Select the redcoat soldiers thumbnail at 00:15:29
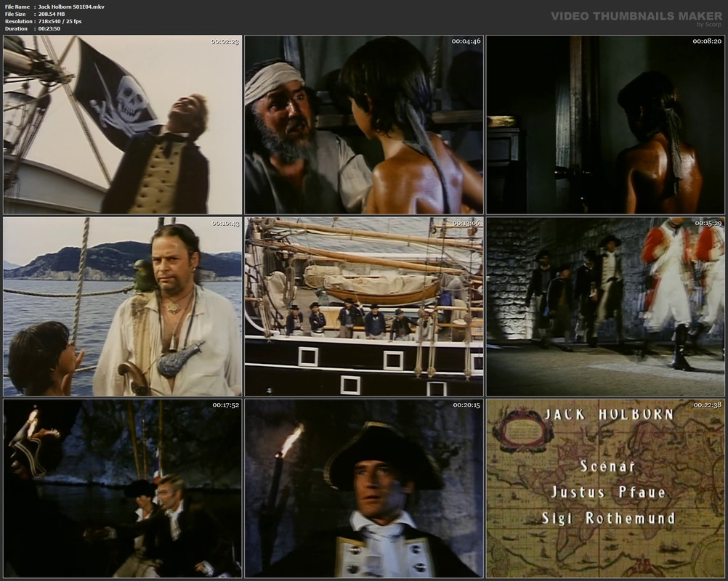This screenshot has width=728, height=581. [x=605, y=306]
